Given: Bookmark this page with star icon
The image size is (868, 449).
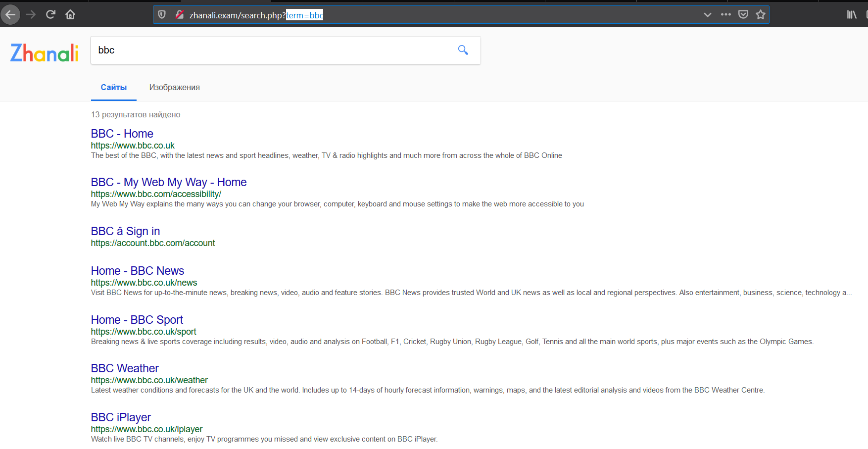Looking at the screenshot, I should pyautogui.click(x=761, y=14).
